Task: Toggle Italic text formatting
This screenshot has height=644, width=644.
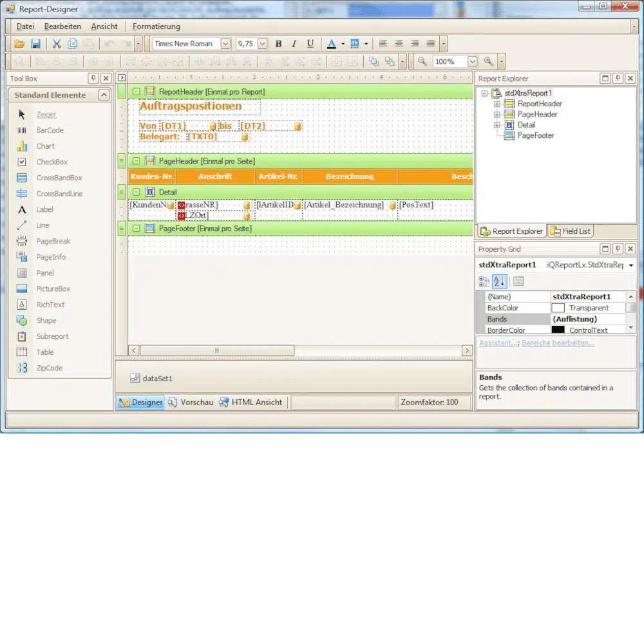Action: pos(294,44)
